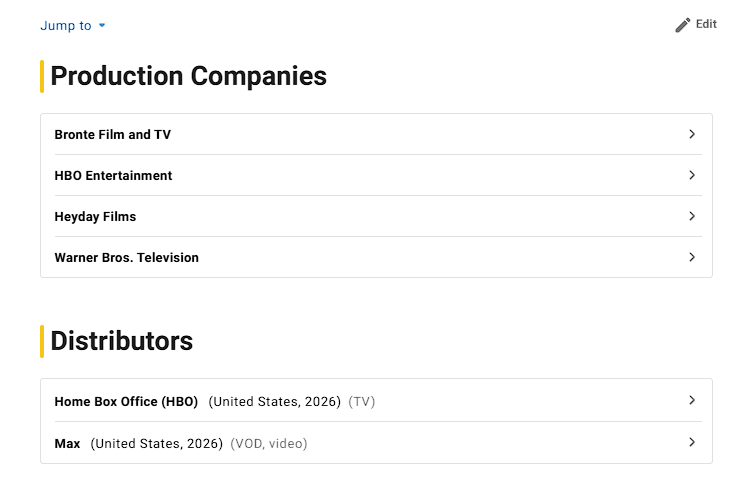
Task: Click the Jump to dropdown arrow
Action: 102,26
